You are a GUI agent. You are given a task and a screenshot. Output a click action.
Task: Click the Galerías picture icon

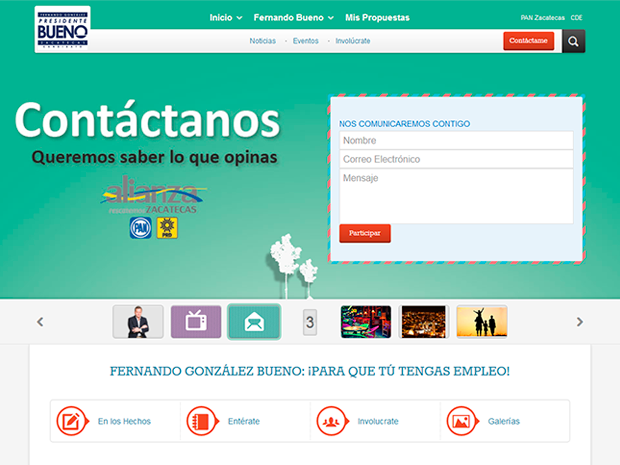point(462,421)
